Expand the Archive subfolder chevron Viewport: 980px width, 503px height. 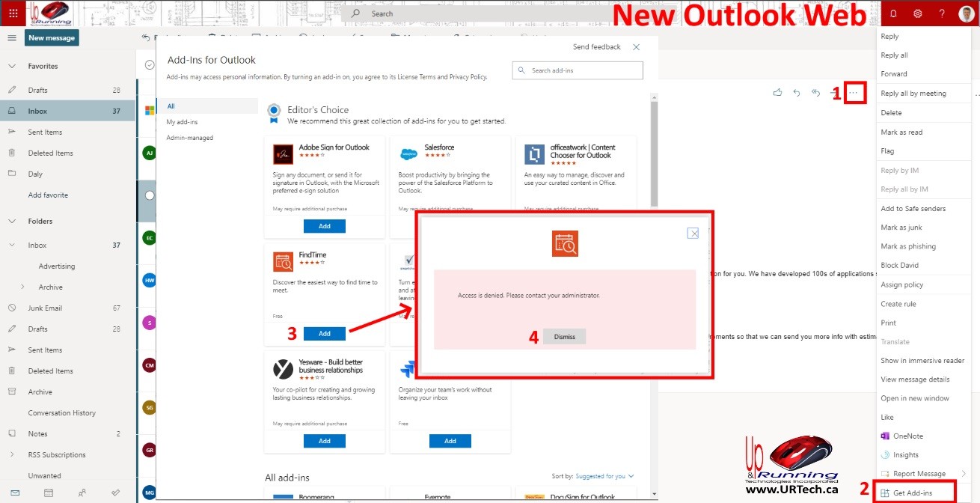(22, 287)
